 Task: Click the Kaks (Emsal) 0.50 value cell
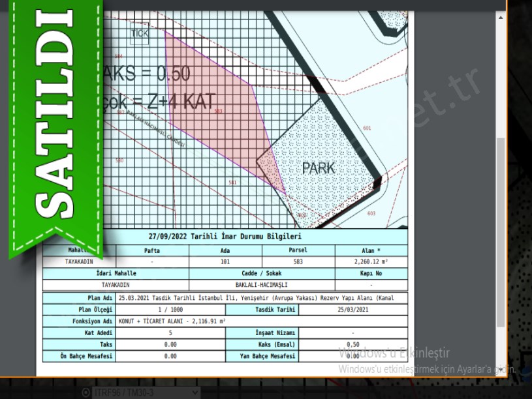(x=353, y=344)
